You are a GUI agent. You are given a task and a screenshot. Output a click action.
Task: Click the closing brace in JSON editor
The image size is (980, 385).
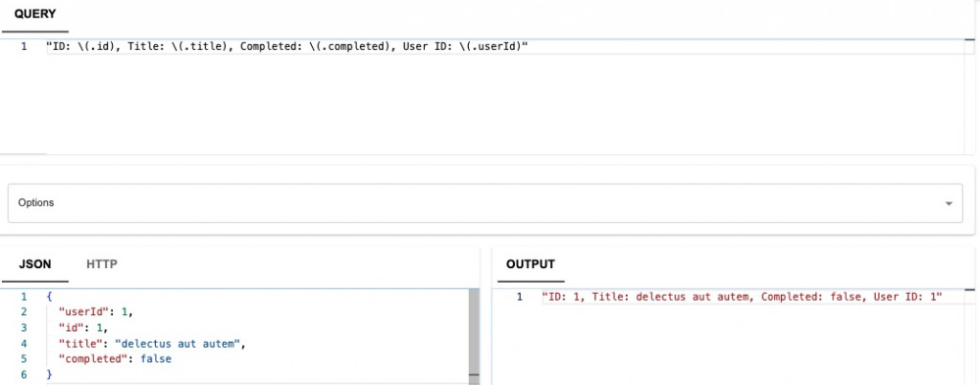point(50,374)
